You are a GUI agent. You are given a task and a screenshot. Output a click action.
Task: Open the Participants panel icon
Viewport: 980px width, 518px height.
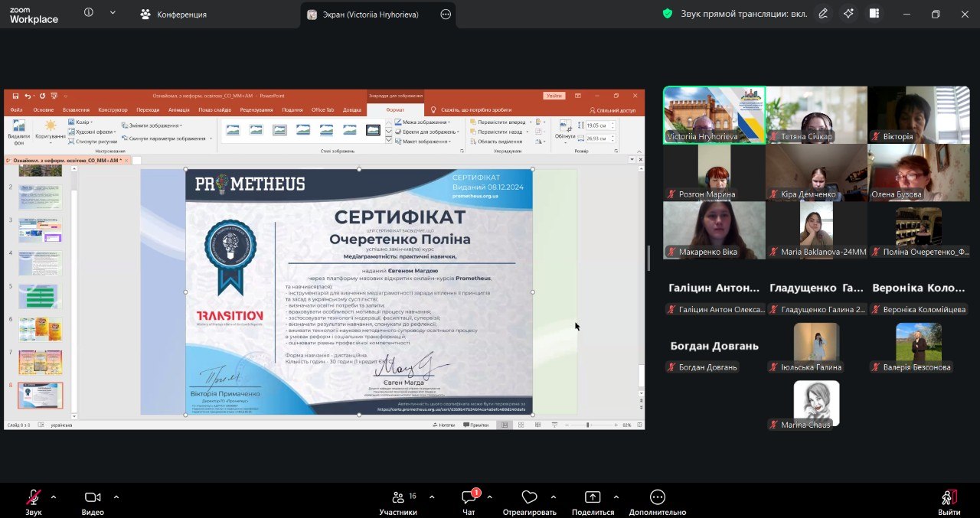click(x=398, y=497)
